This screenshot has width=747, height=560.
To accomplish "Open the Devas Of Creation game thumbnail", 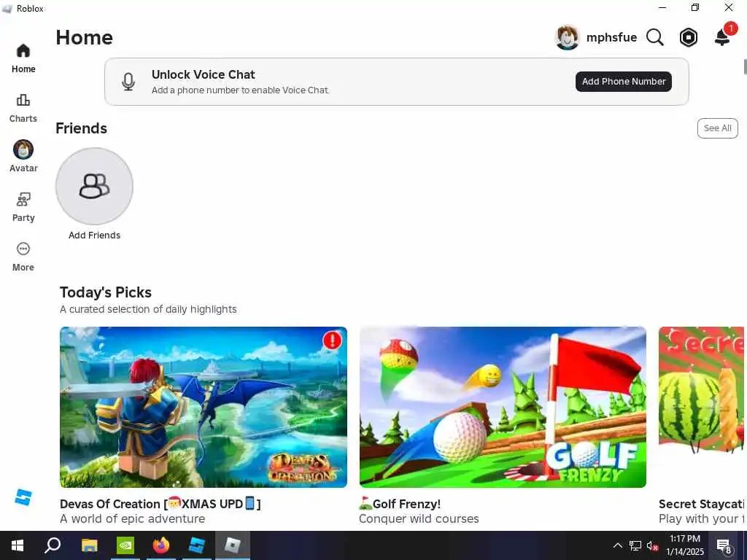I will [204, 407].
